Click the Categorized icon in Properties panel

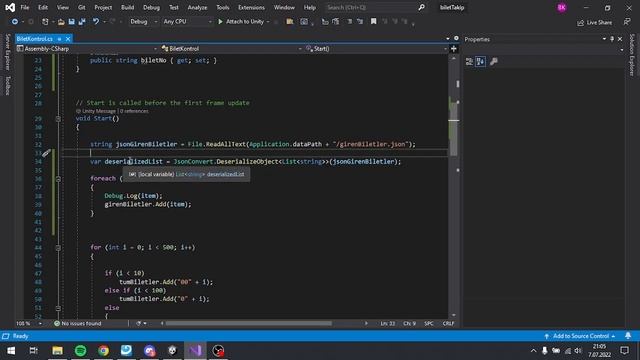(x=469, y=62)
